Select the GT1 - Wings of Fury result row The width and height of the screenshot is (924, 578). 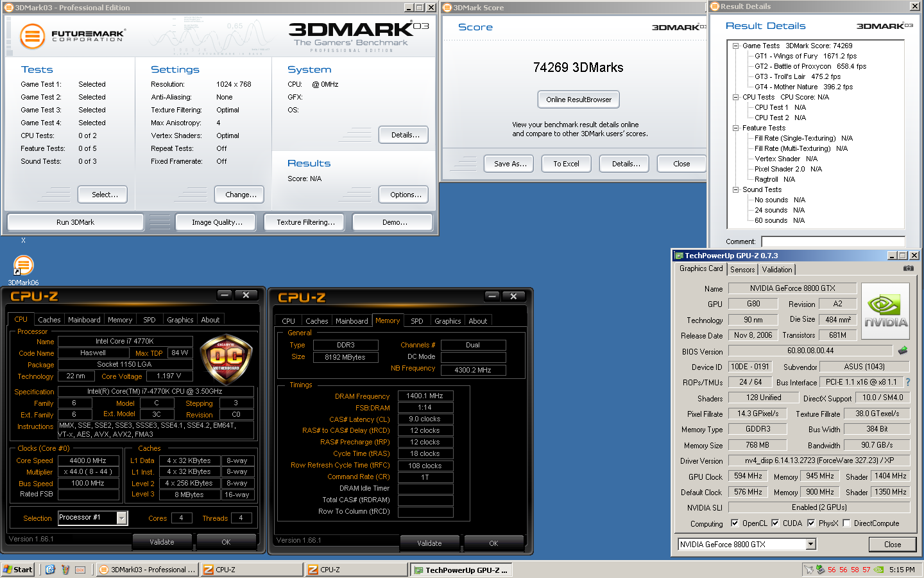[x=805, y=56]
